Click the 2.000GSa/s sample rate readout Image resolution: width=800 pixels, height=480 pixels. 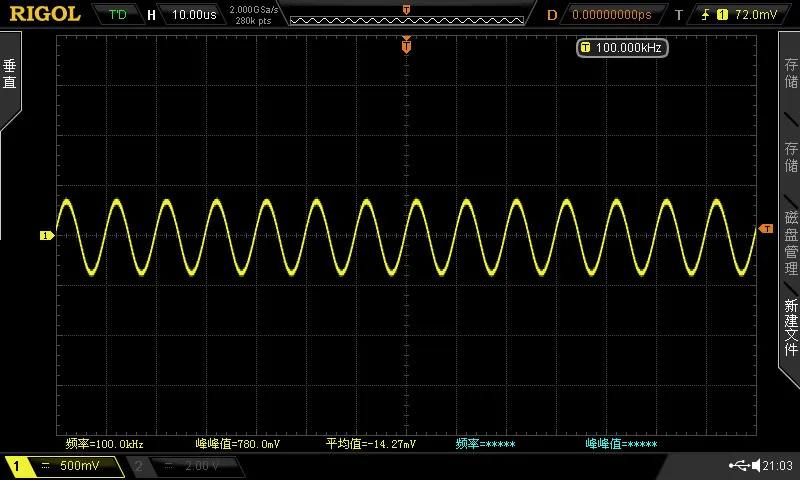pyautogui.click(x=254, y=9)
